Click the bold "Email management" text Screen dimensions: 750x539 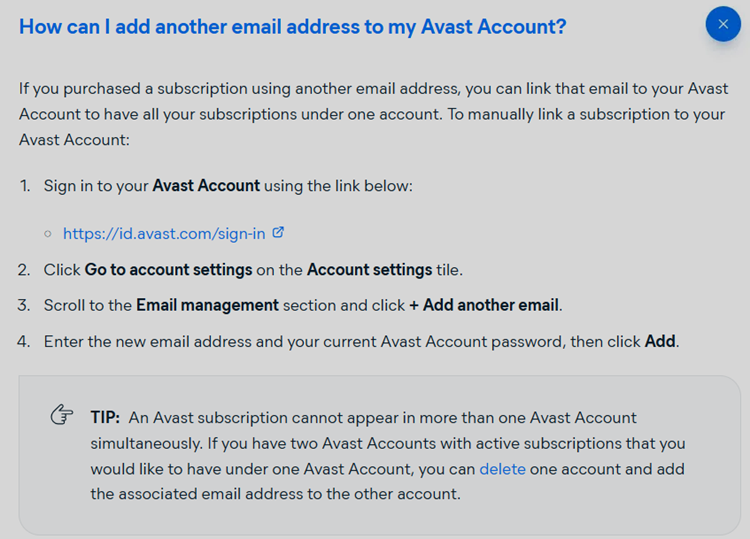[207, 305]
